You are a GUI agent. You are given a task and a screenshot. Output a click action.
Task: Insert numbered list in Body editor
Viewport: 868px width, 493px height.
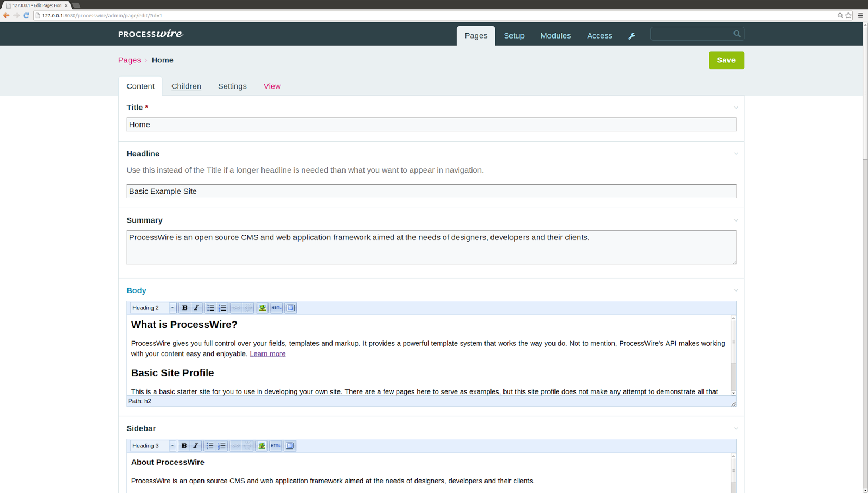[222, 308]
